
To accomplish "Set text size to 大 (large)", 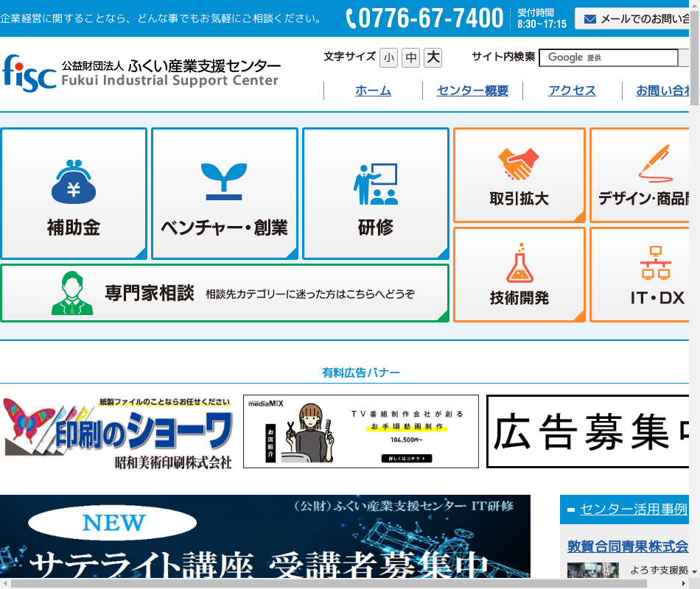I will (x=433, y=57).
